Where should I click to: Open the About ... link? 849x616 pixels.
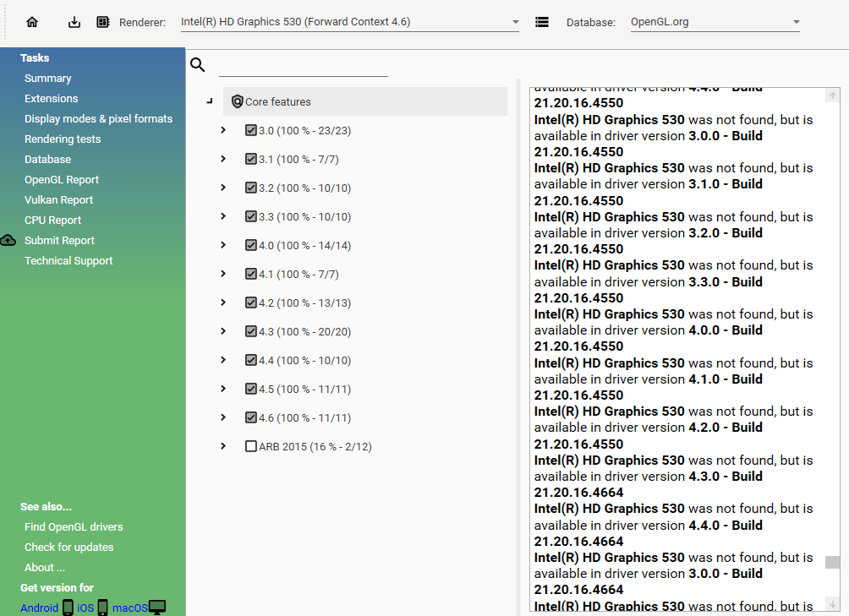point(45,567)
